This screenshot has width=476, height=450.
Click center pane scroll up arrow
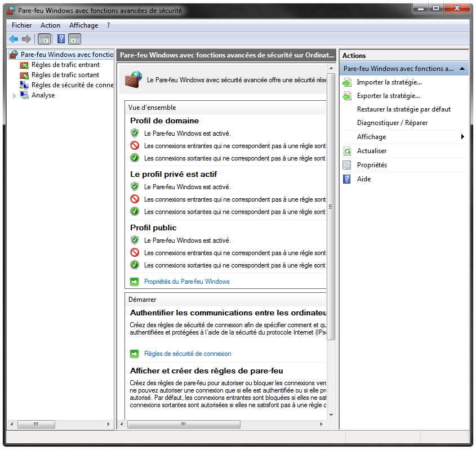(x=331, y=68)
